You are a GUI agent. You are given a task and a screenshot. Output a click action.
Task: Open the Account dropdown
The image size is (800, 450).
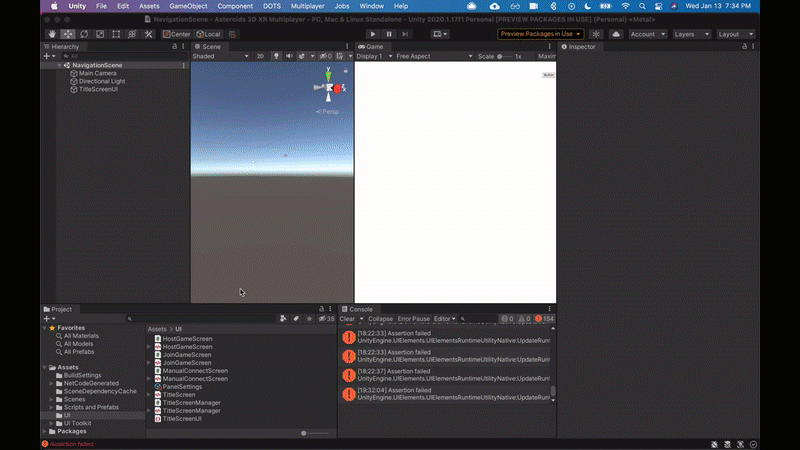point(647,34)
